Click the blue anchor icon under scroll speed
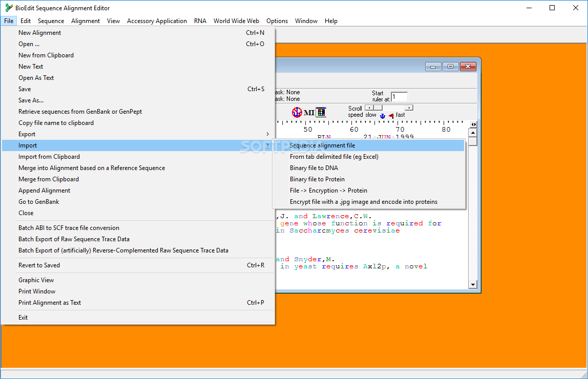Screen dimensions: 588x379 coord(383,116)
